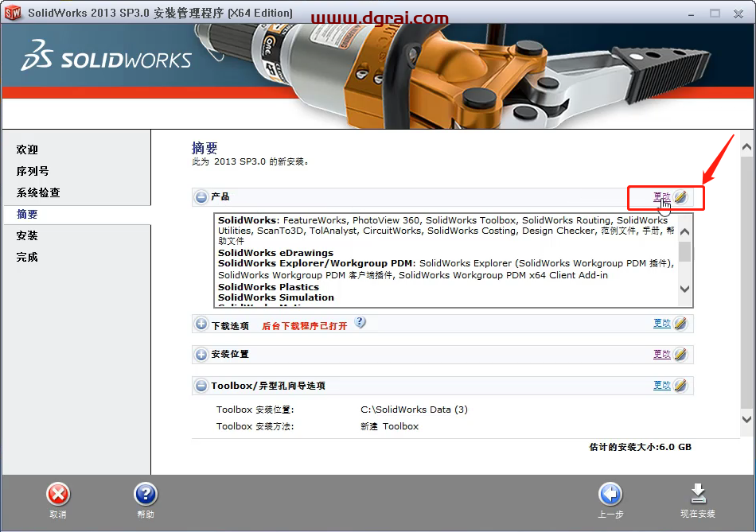This screenshot has width=756, height=532.
Task: Click the Cancel (取消) red X icon
Action: tap(58, 494)
